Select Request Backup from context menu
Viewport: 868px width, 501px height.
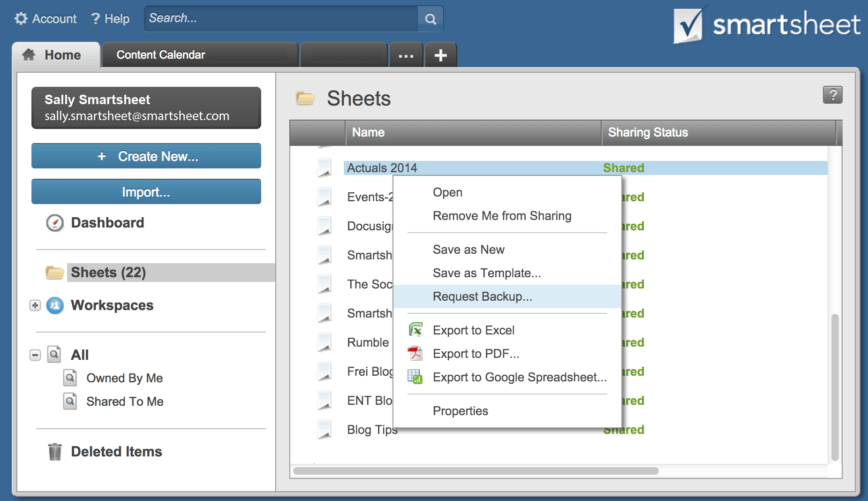(x=482, y=296)
